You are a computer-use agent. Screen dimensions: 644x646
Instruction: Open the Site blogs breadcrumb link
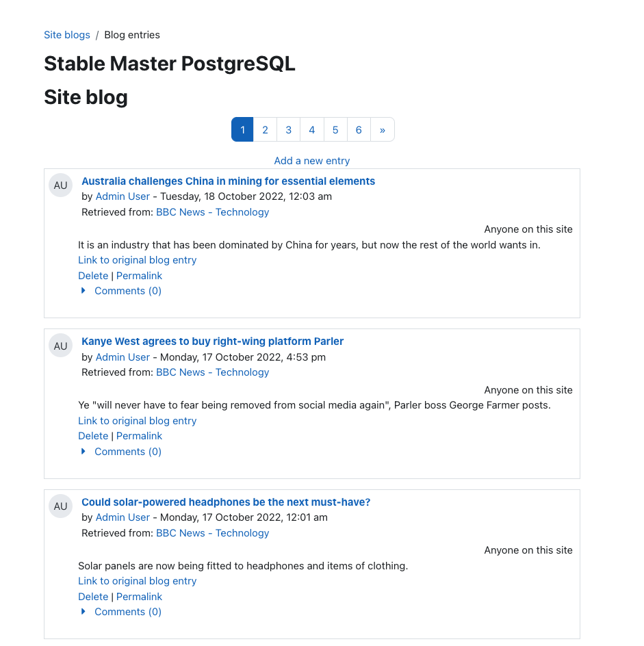pos(67,35)
